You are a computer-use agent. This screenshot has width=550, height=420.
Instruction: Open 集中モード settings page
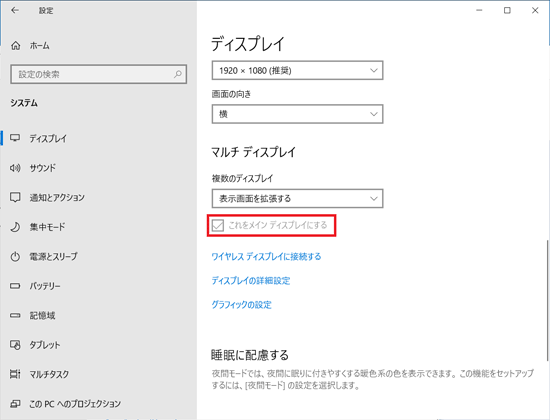pyautogui.click(x=47, y=227)
